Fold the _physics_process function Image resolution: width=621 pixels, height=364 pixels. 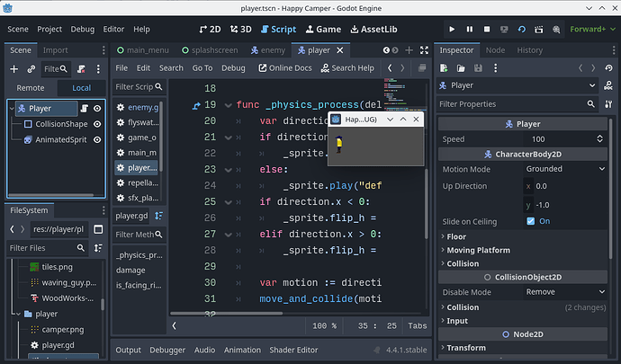228,105
